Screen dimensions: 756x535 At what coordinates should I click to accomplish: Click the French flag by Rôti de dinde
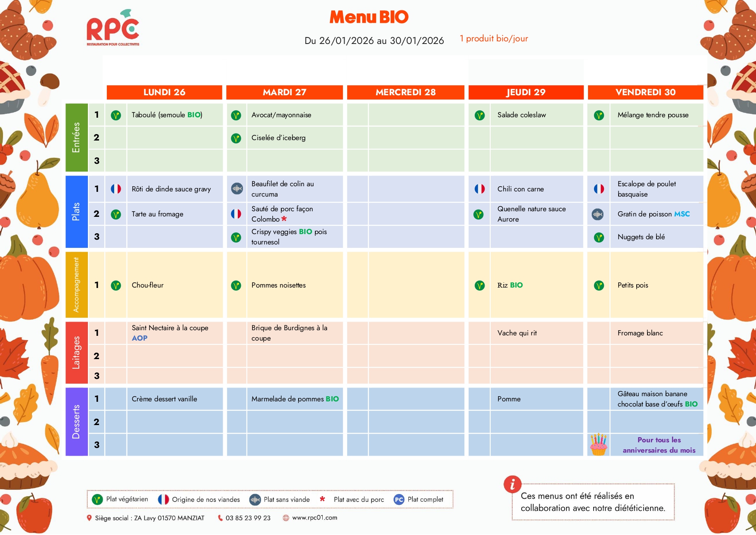pos(116,189)
